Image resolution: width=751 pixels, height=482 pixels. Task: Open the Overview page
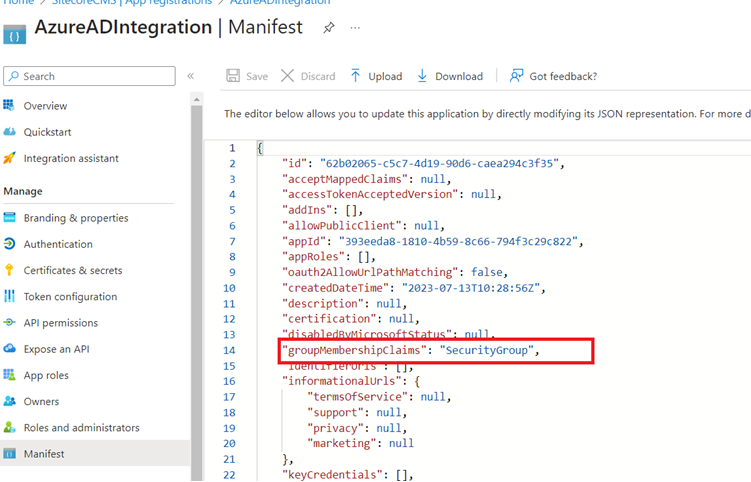pos(46,106)
